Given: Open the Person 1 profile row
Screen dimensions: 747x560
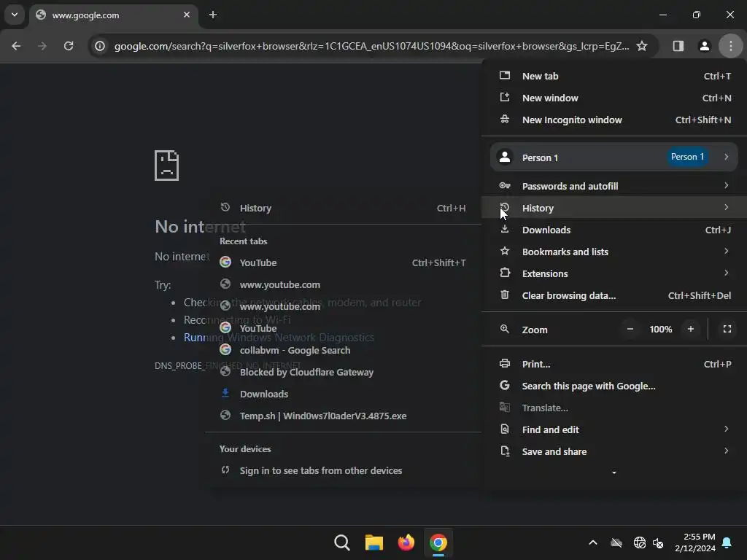Looking at the screenshot, I should pos(614,157).
